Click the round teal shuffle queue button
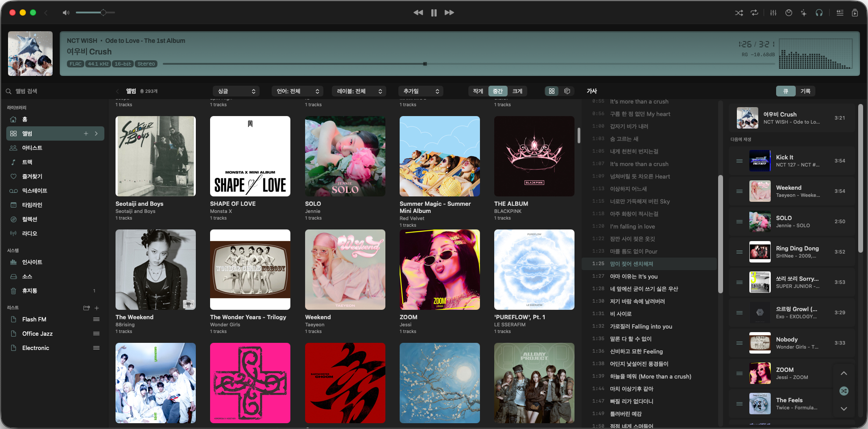The image size is (868, 429). 844,391
